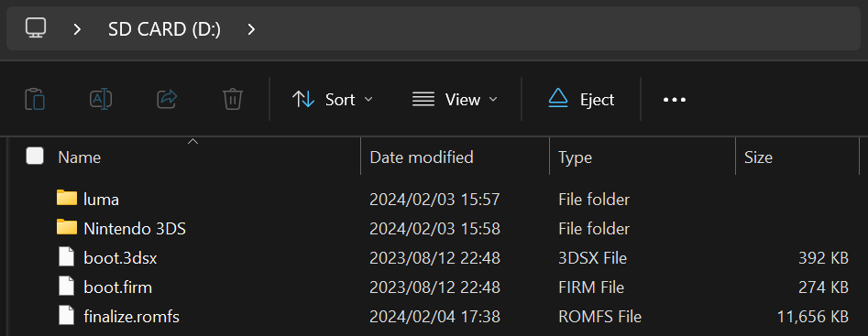Click the This PC monitor icon
The width and height of the screenshot is (868, 336).
[36, 27]
